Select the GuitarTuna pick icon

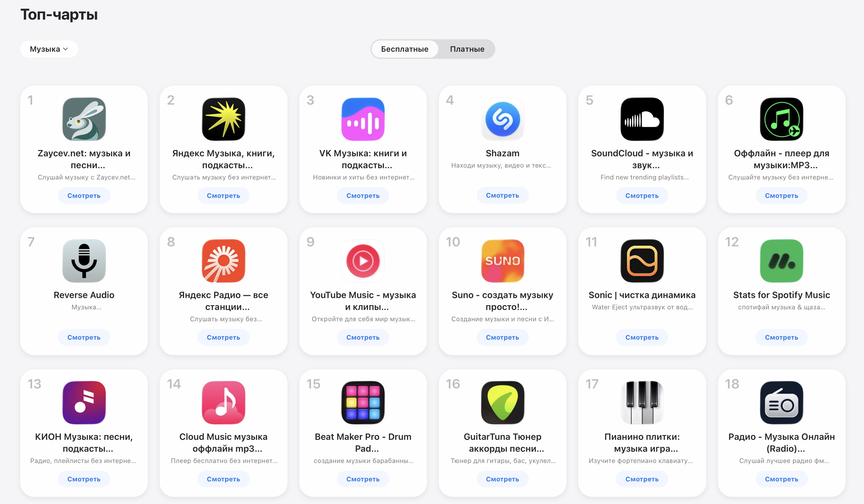tap(502, 403)
